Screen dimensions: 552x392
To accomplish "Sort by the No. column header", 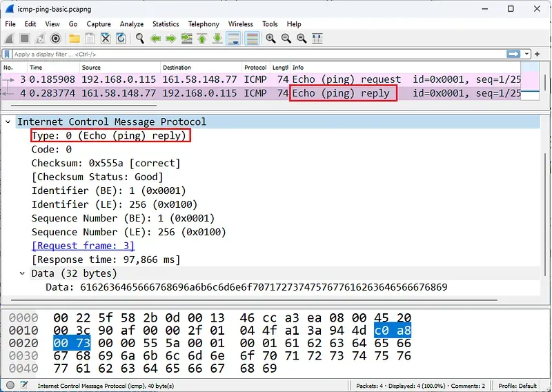I will 14,67.
